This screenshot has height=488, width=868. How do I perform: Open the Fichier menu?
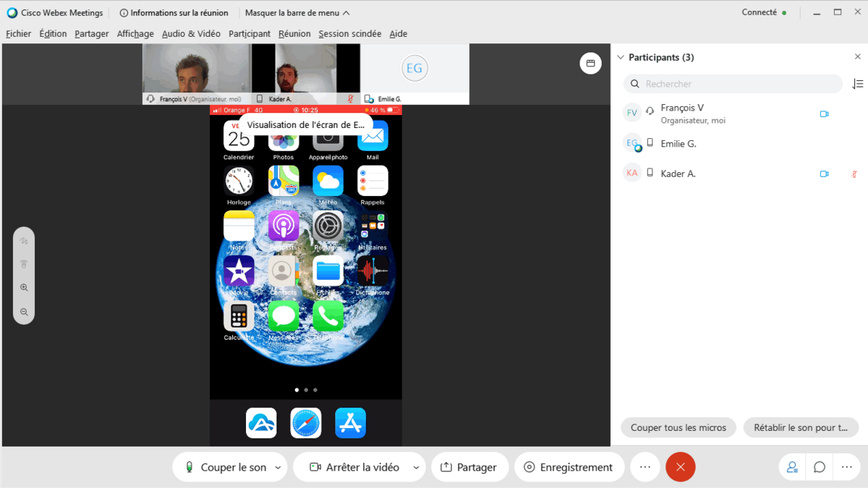19,34
